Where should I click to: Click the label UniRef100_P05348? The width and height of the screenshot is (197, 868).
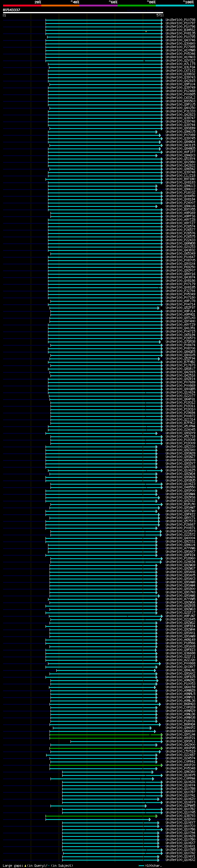pyautogui.click(x=180, y=768)
